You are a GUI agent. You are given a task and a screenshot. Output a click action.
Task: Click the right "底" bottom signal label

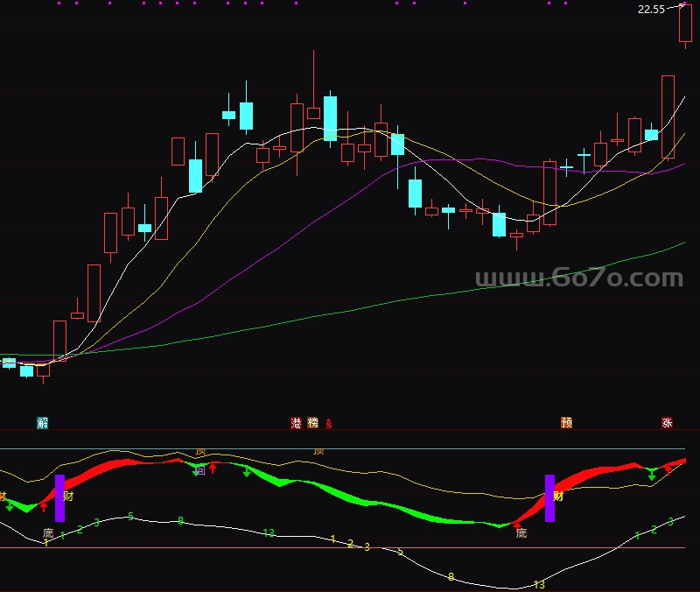(521, 532)
